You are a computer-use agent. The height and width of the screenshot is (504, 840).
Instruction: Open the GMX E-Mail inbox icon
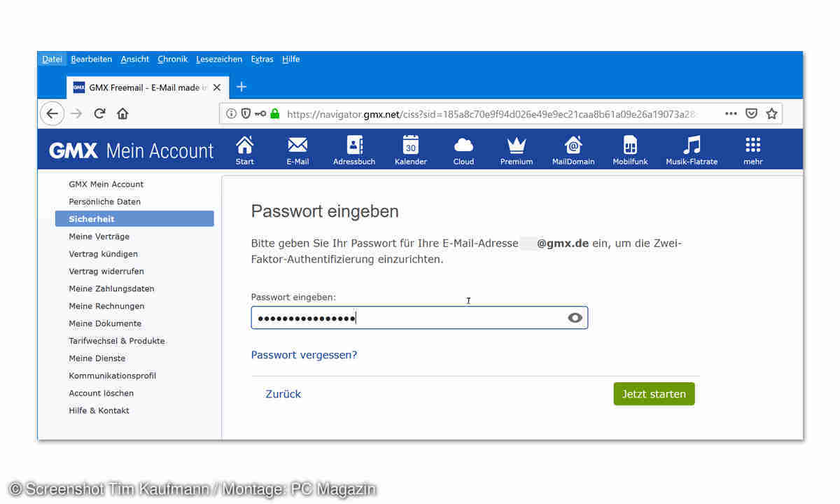297,145
